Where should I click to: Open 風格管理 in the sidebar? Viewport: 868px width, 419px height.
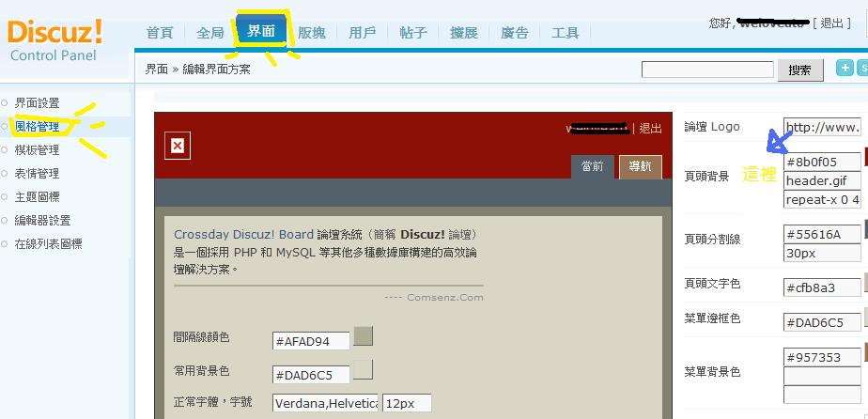(37, 127)
